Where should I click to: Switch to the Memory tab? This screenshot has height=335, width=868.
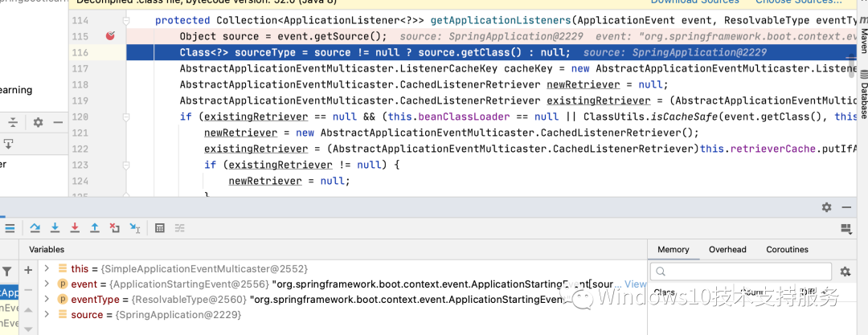click(674, 249)
